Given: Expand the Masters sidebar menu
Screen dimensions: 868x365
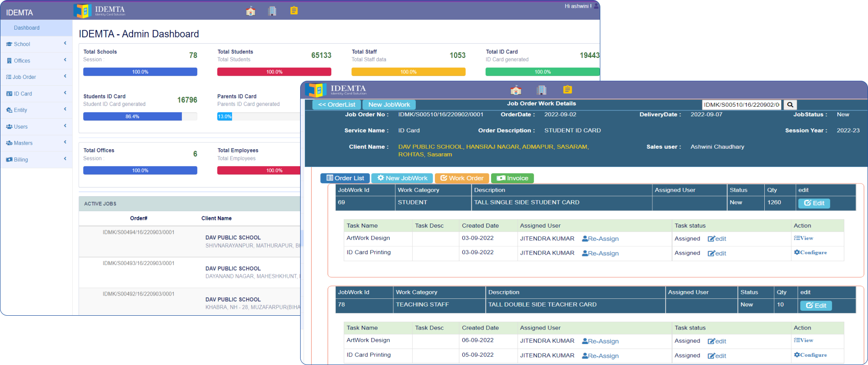Looking at the screenshot, I should (36, 143).
